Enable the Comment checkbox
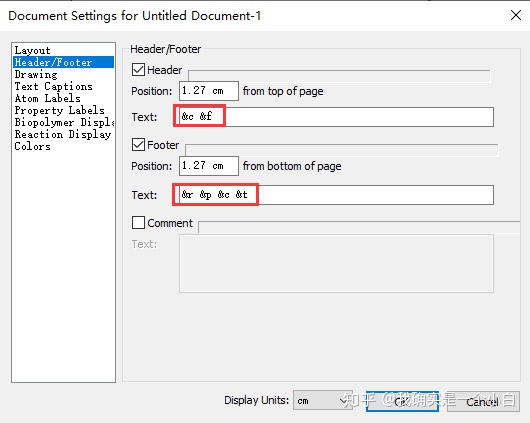Image resolution: width=530 pixels, height=423 pixels. (x=138, y=223)
